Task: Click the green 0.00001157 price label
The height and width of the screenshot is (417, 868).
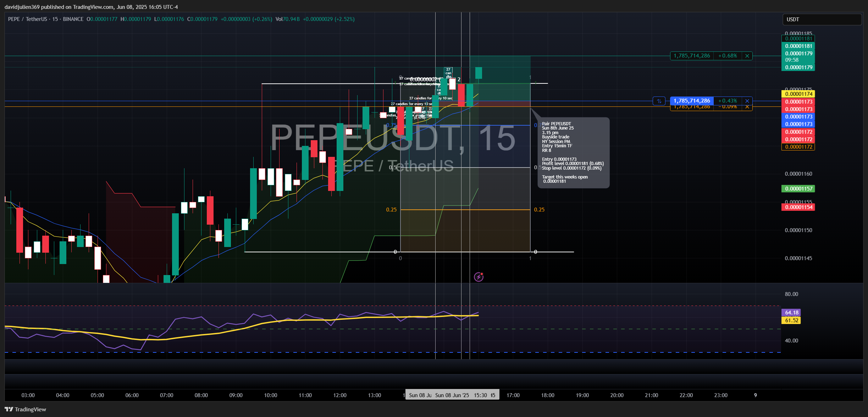Action: 798,189
